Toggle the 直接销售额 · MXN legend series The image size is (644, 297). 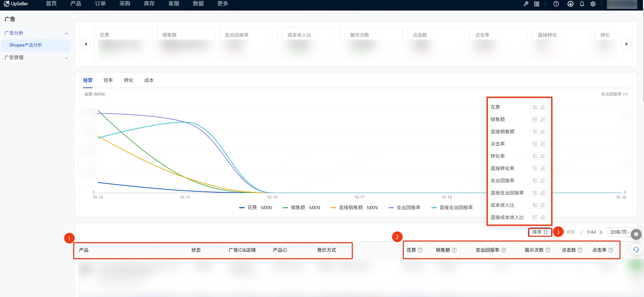[354, 208]
